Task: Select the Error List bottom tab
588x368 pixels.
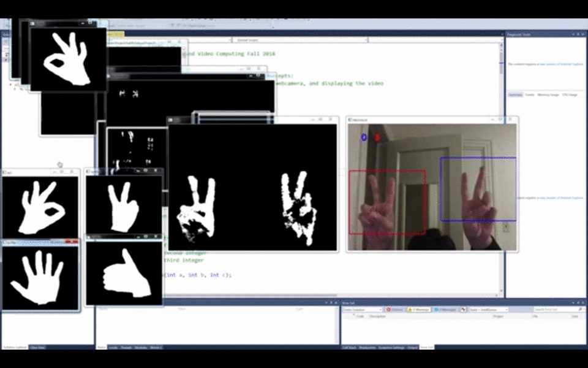Action: (426, 347)
